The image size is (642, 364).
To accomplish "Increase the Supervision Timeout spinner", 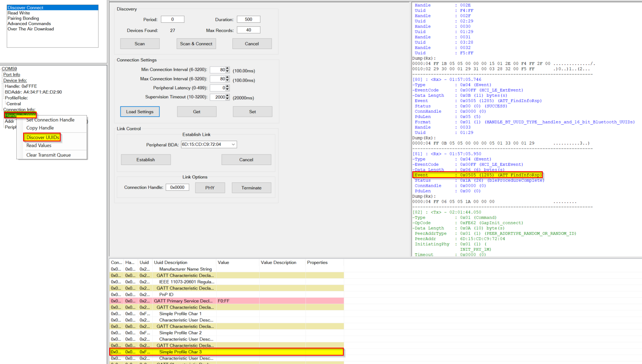I will pyautogui.click(x=227, y=96).
